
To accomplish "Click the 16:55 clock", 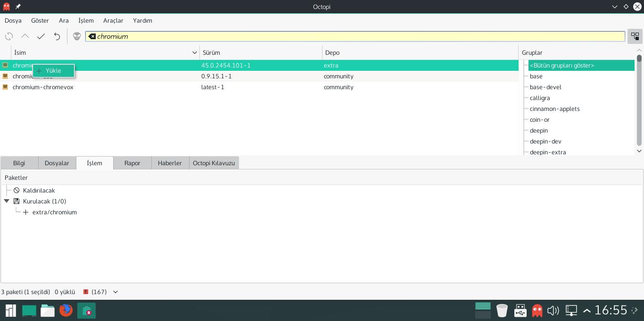I will point(611,310).
